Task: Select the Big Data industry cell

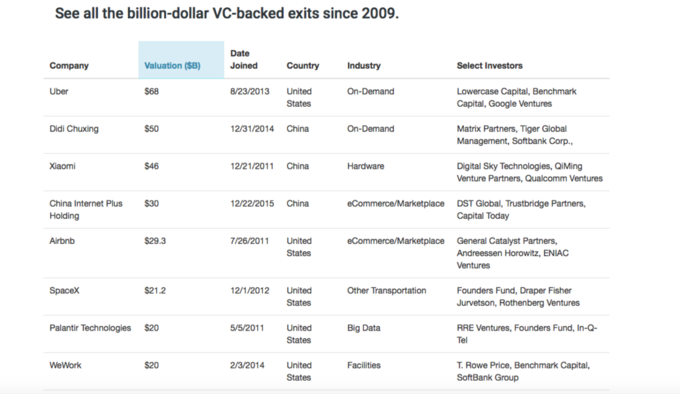Action: coord(364,328)
